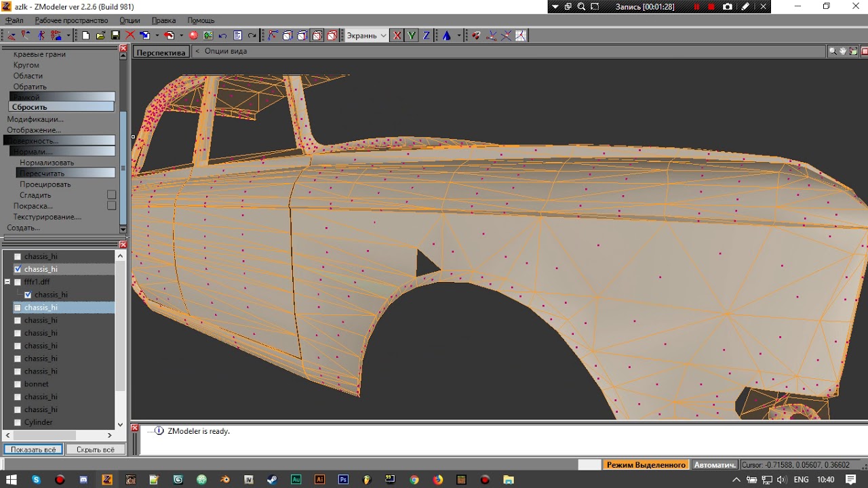Screen dimensions: 868x488
Task: Toggle the checkbox next to Сгладить
Action: click(112, 195)
